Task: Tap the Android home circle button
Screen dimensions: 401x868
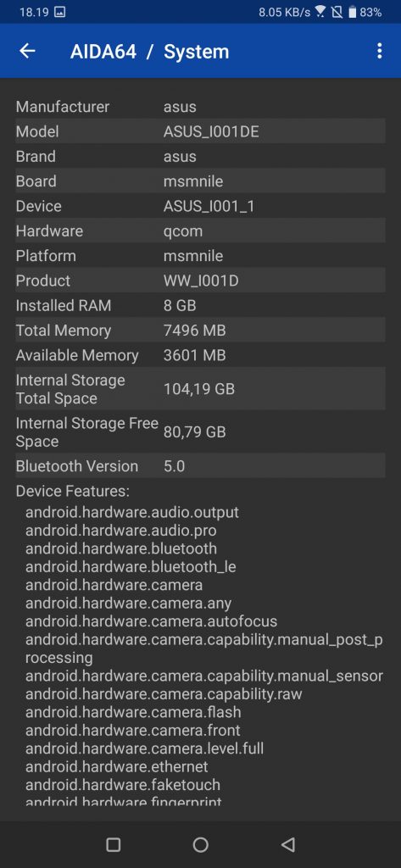Action: click(200, 844)
